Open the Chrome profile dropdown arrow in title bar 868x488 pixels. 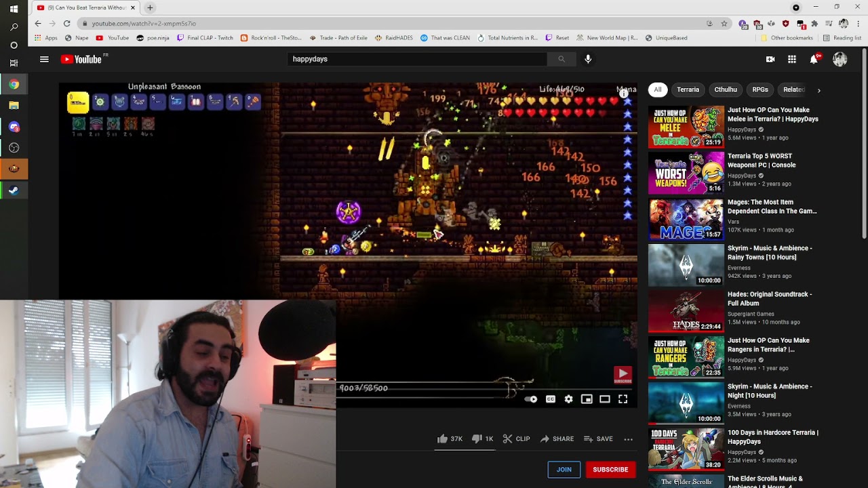[796, 7]
